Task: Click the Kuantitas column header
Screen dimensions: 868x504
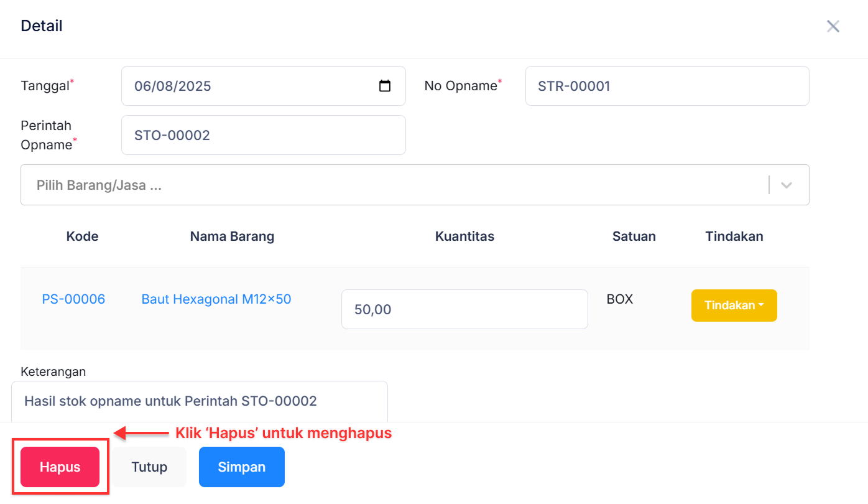Action: click(464, 236)
